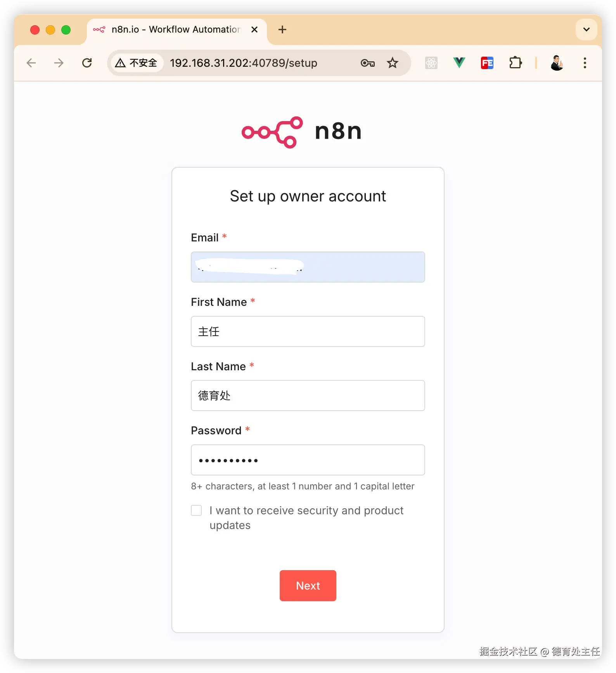Click into the First Name field

point(308,331)
